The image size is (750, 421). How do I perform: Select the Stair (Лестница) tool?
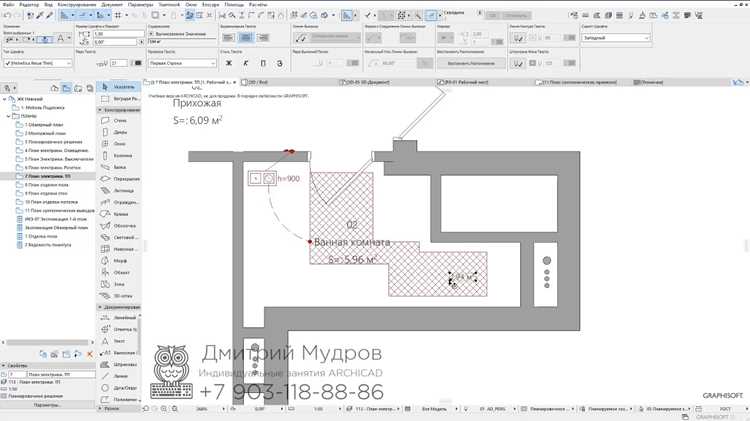click(119, 190)
